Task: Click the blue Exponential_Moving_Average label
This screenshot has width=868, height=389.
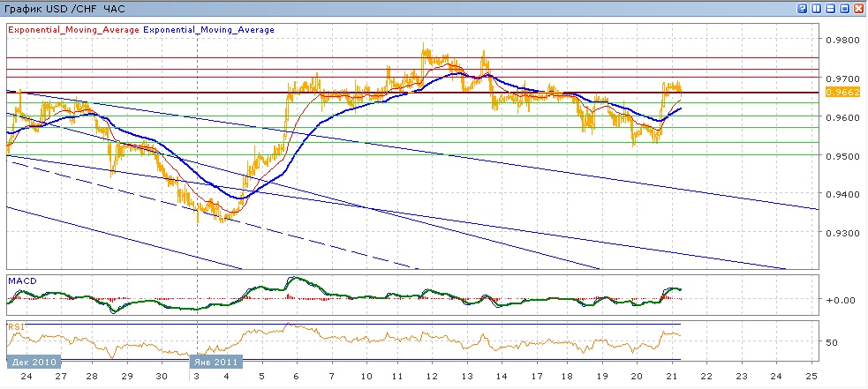Action: [208, 29]
